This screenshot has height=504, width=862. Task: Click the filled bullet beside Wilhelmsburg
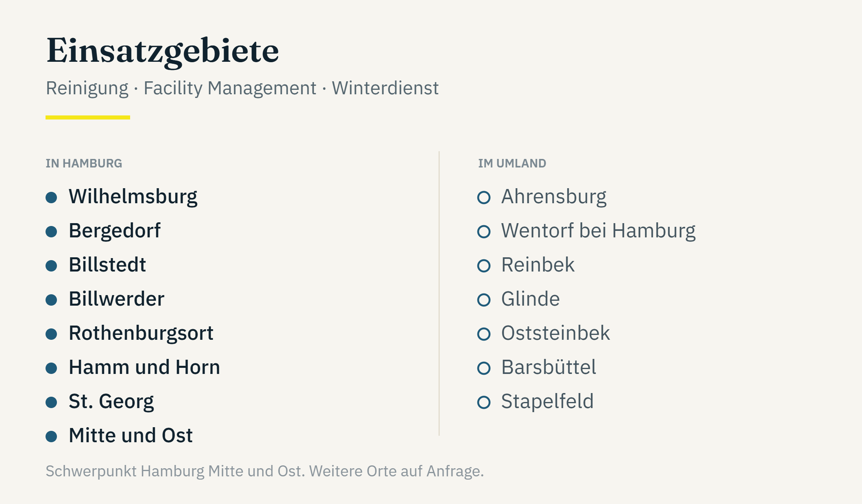(51, 198)
